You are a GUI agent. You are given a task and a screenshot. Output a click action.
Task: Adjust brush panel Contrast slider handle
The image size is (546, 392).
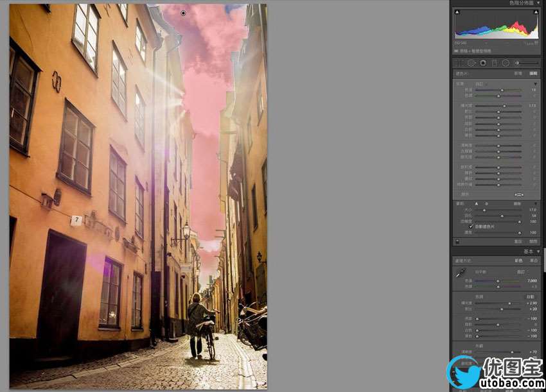click(x=498, y=112)
